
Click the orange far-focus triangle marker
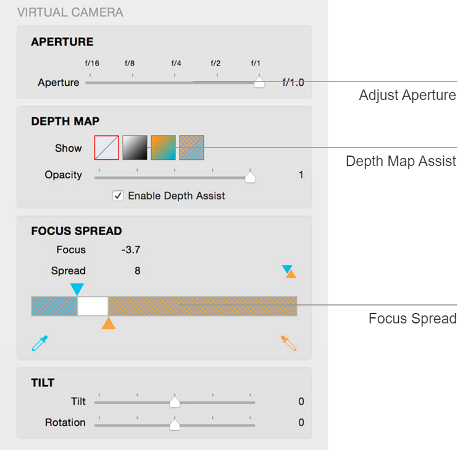click(109, 323)
